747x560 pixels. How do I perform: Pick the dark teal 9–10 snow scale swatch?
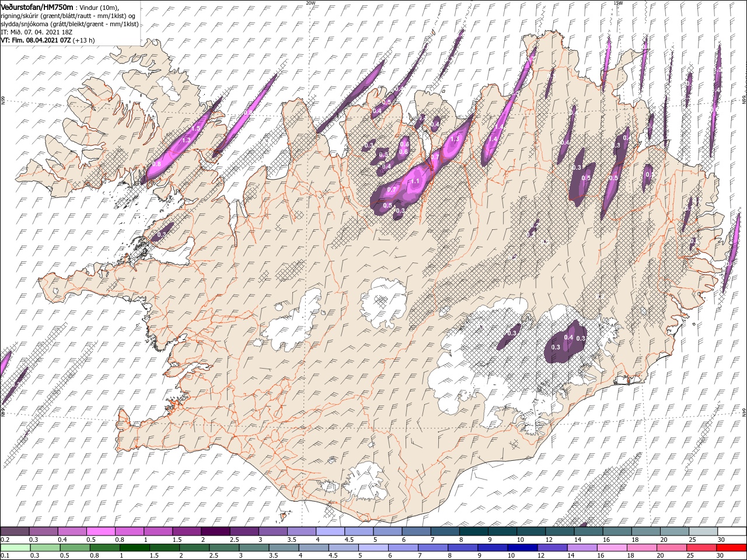[502, 531]
